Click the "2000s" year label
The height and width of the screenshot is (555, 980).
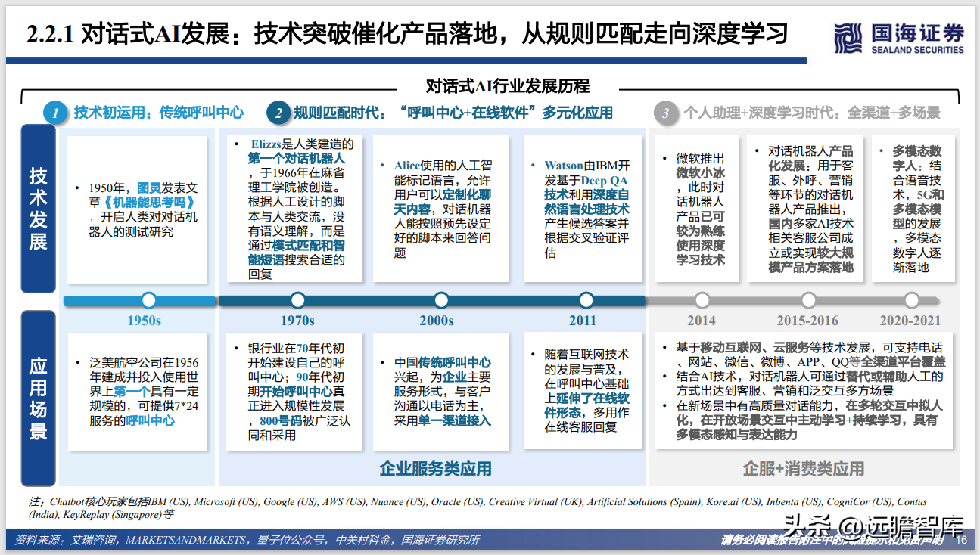(x=437, y=321)
